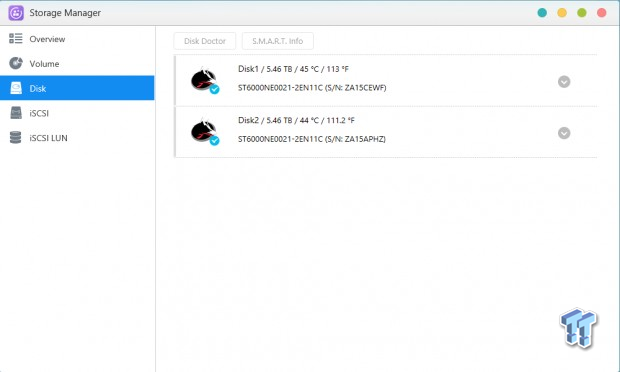Open the iSCSI LUN section
This screenshot has width=620, height=372.
point(77,138)
